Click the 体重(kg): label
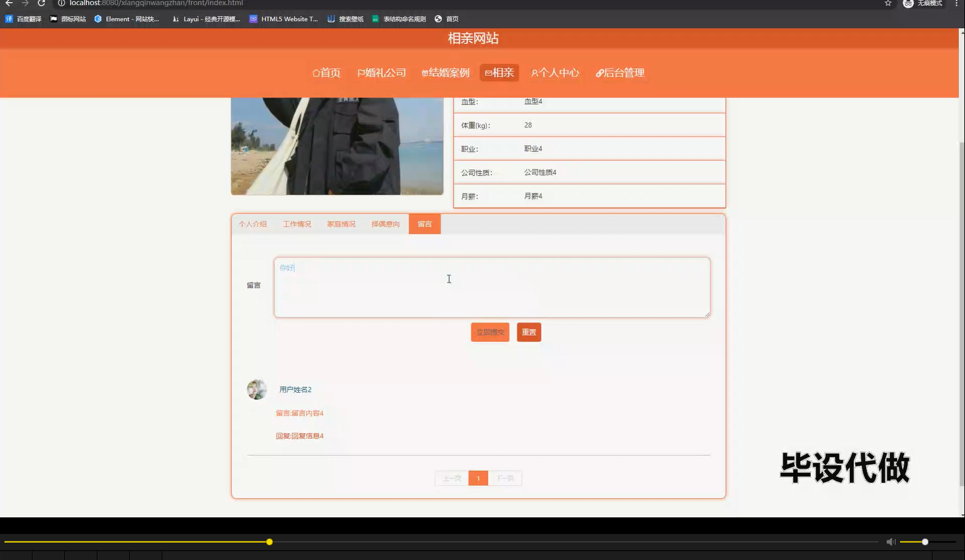 pyautogui.click(x=475, y=125)
